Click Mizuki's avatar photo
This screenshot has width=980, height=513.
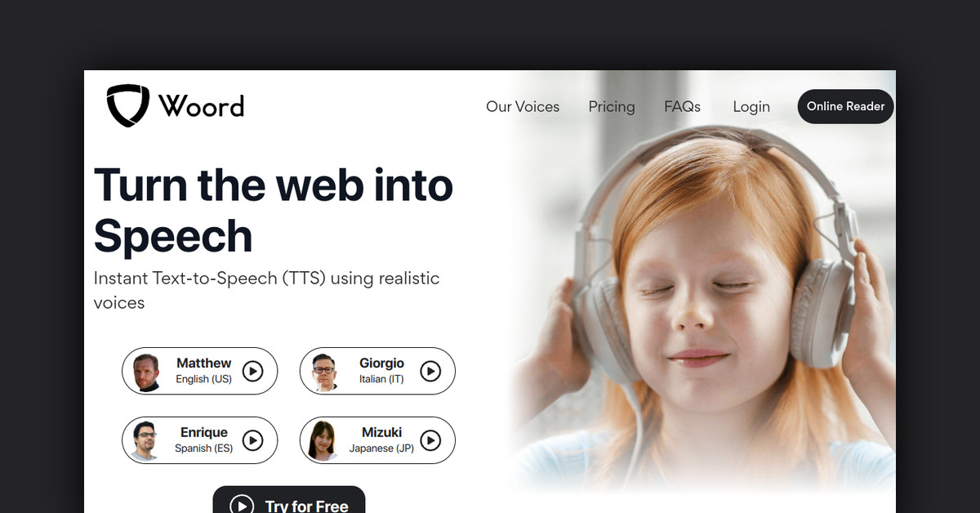click(324, 442)
